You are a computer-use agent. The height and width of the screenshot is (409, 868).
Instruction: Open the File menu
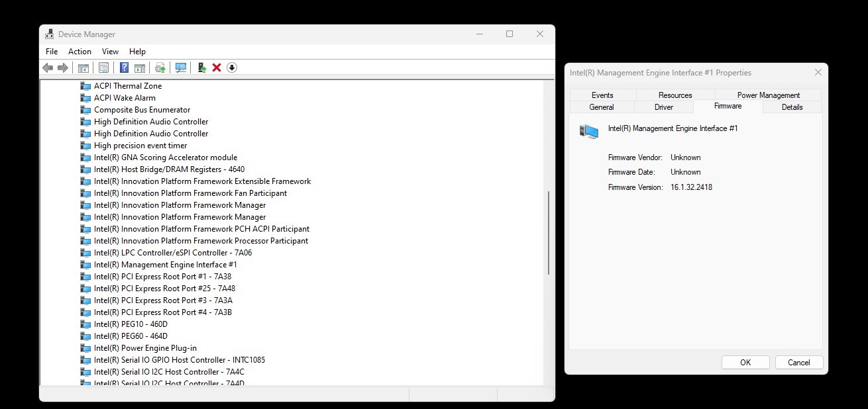click(52, 52)
